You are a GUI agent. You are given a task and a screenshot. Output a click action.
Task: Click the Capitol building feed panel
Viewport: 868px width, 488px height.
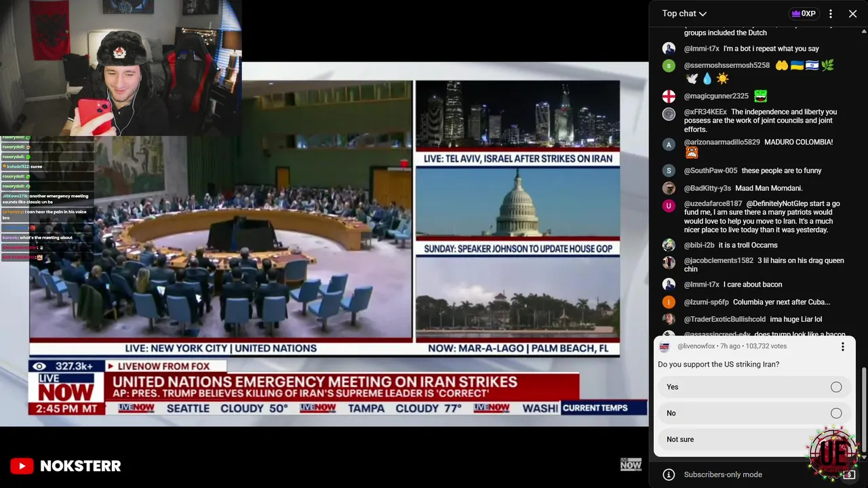click(517, 203)
